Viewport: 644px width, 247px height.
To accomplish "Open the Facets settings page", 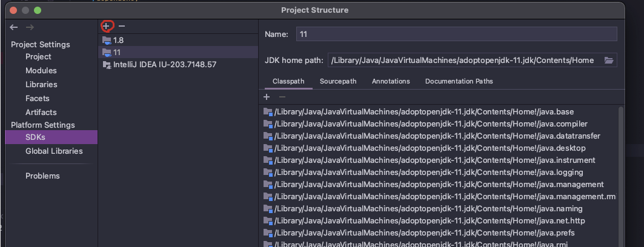I will pos(38,99).
